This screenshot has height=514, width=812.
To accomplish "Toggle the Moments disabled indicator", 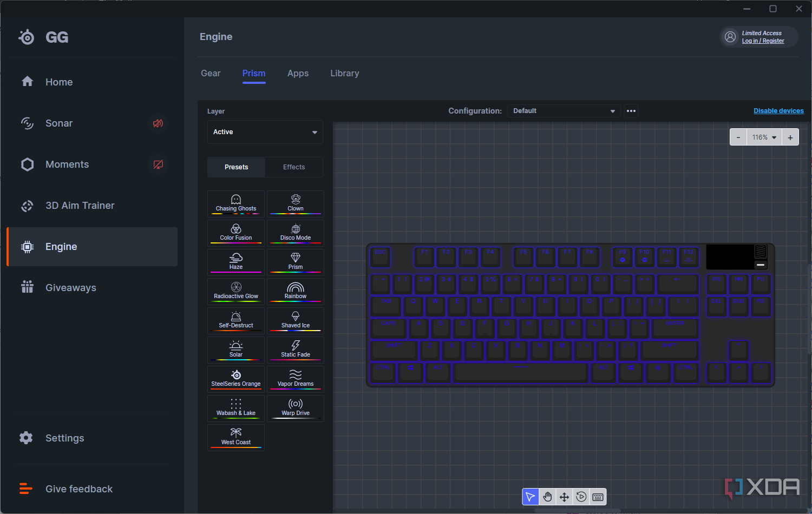I will tap(158, 164).
